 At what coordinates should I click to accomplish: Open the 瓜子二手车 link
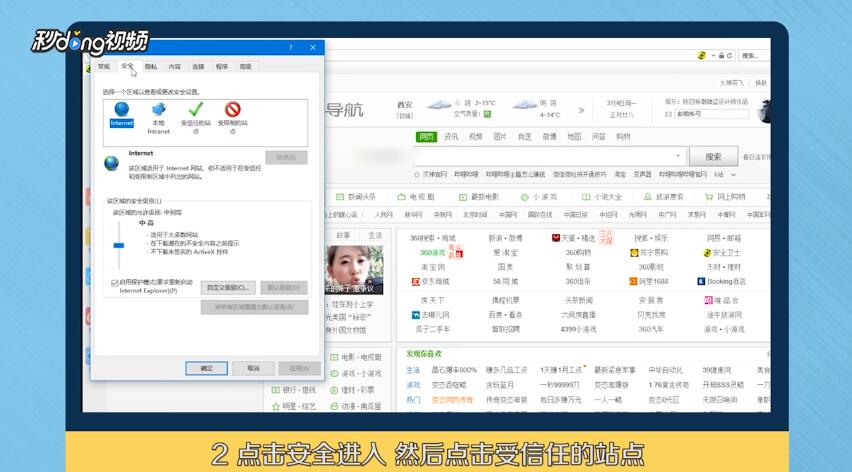click(x=433, y=329)
